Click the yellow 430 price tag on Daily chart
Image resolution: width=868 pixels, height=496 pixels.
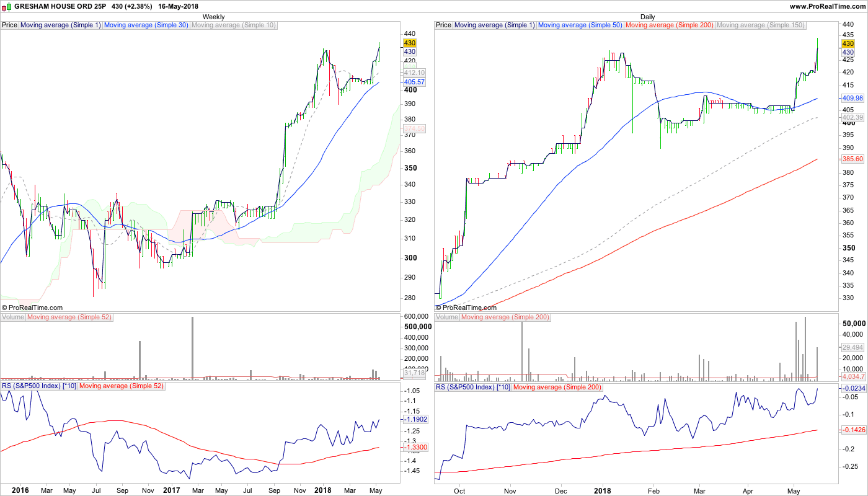tap(848, 44)
